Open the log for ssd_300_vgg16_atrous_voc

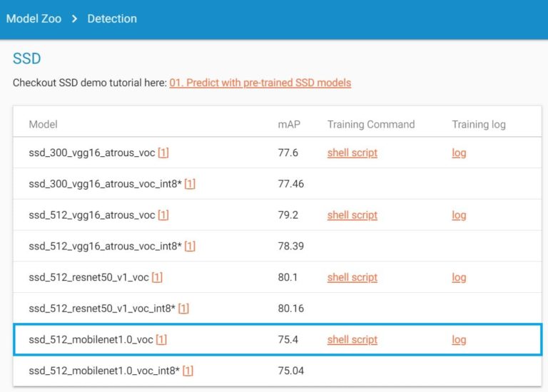click(x=459, y=153)
